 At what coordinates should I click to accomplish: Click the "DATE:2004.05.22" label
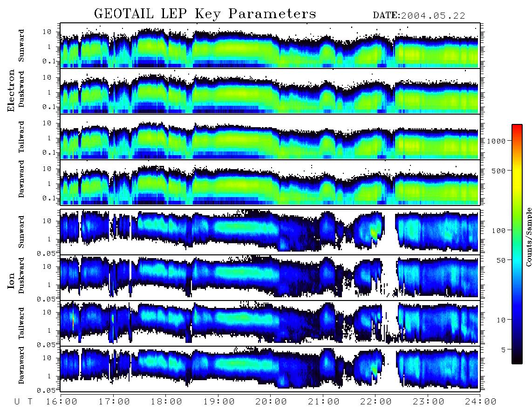419,16
